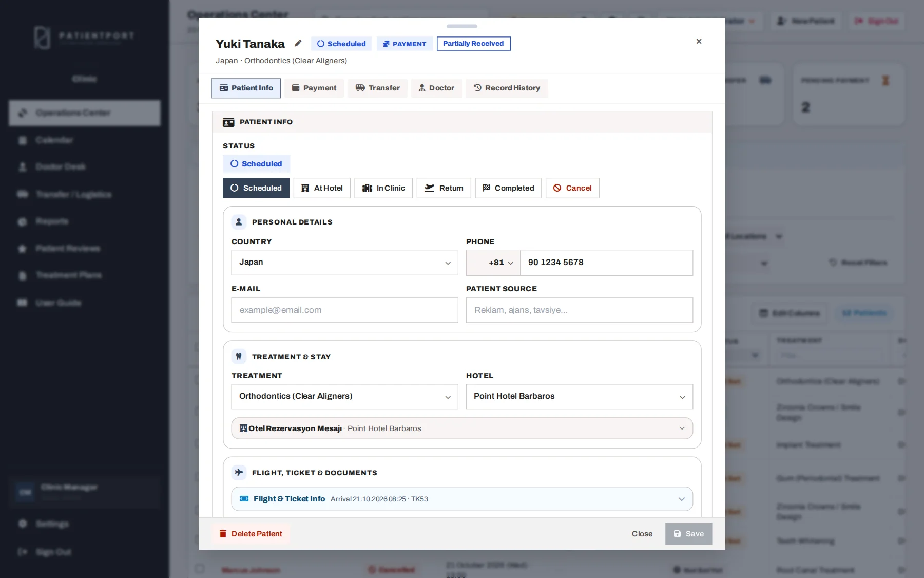Set the status to Return
The height and width of the screenshot is (578, 924).
click(x=444, y=188)
